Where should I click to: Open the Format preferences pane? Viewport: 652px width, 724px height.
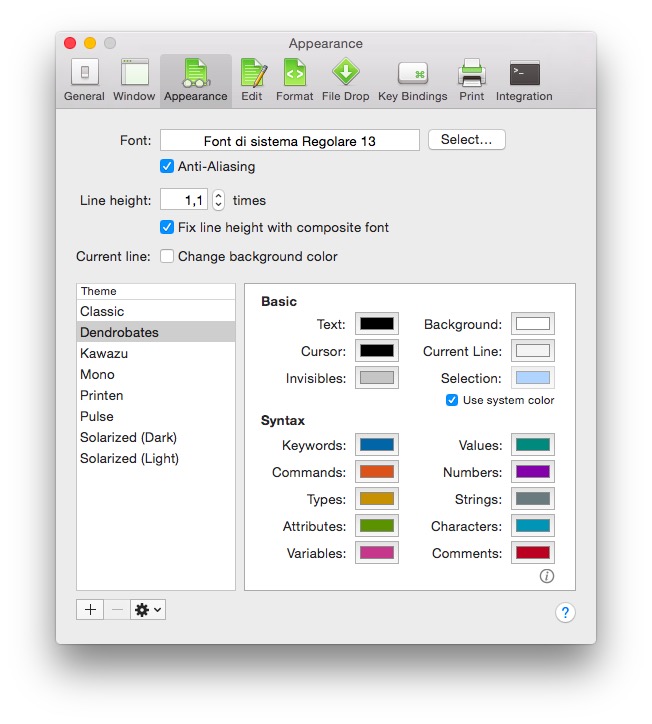pos(295,80)
